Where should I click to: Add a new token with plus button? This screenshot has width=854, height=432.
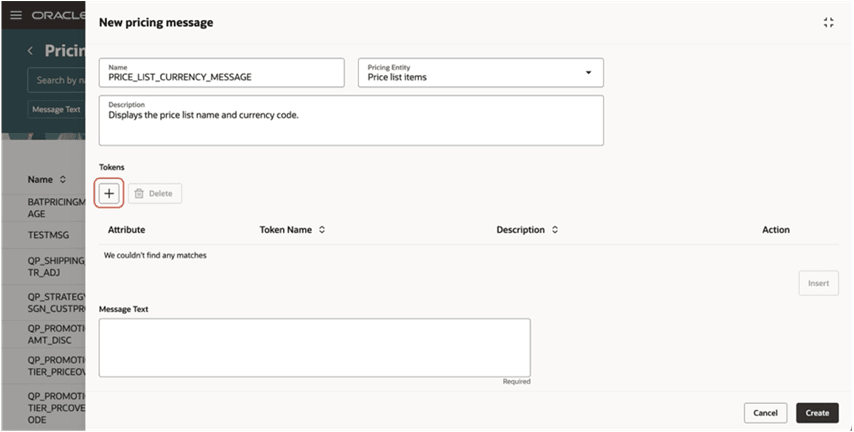pyautogui.click(x=109, y=193)
